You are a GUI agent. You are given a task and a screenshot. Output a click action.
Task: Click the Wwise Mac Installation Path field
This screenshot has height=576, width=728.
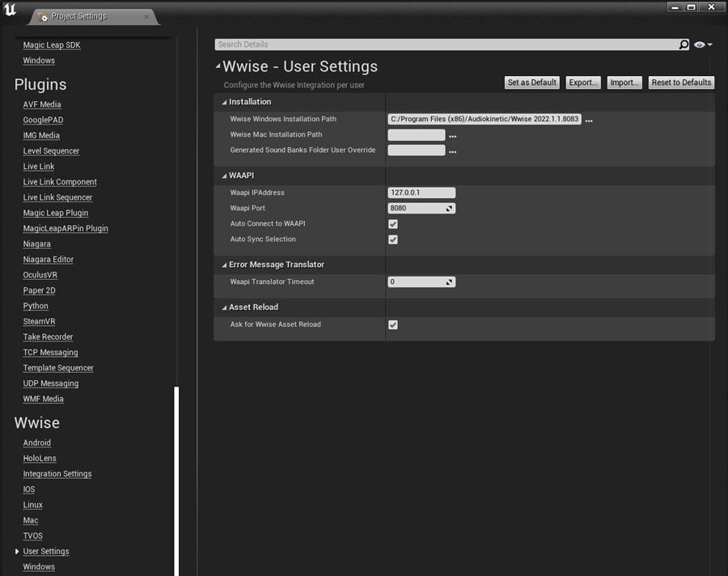tap(417, 135)
